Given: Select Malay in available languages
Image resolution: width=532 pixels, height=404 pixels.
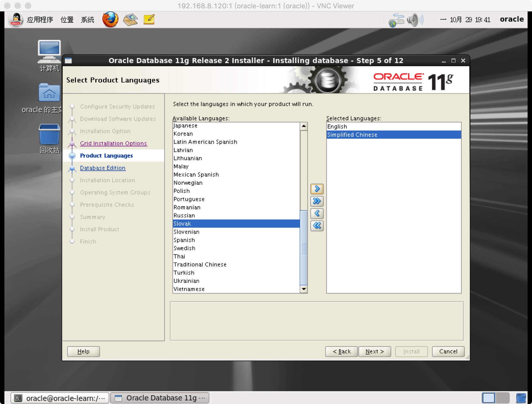Looking at the screenshot, I should (236, 166).
